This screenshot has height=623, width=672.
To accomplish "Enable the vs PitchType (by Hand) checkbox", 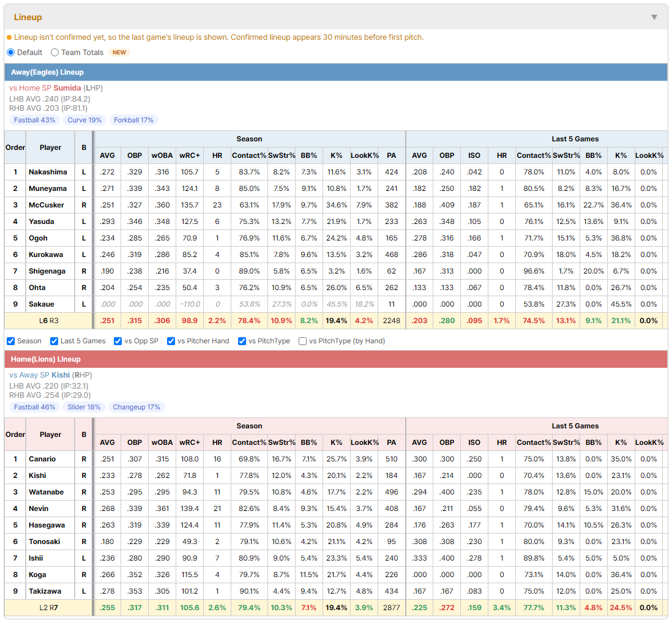I will pyautogui.click(x=302, y=341).
